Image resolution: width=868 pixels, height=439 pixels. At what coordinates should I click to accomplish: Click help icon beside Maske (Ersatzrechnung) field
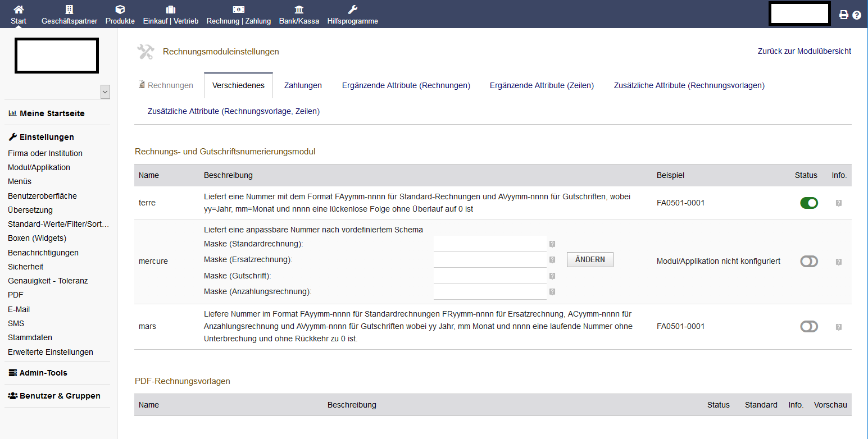click(552, 260)
